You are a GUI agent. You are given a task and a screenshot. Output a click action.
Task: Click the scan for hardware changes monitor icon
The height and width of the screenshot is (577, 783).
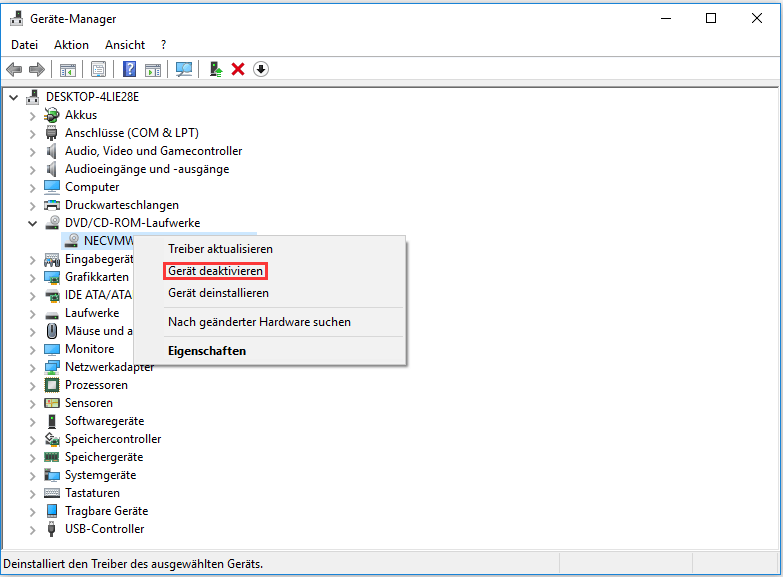[x=183, y=69]
